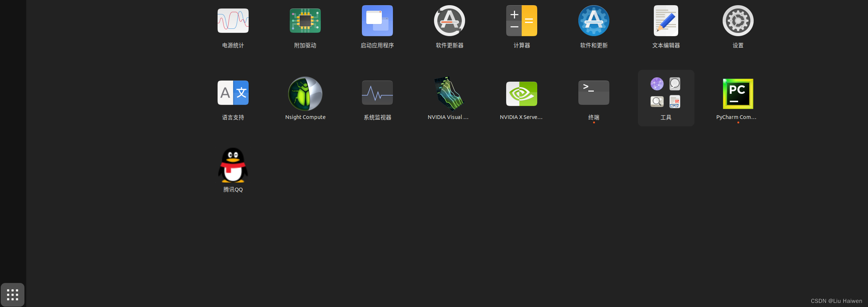Open 软件和更新 software & updates

coord(594,21)
